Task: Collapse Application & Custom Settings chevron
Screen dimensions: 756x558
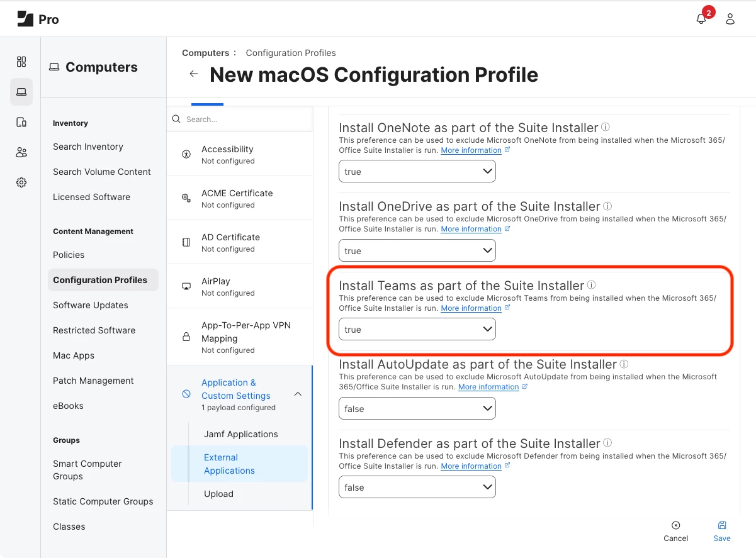Action: pyautogui.click(x=298, y=394)
